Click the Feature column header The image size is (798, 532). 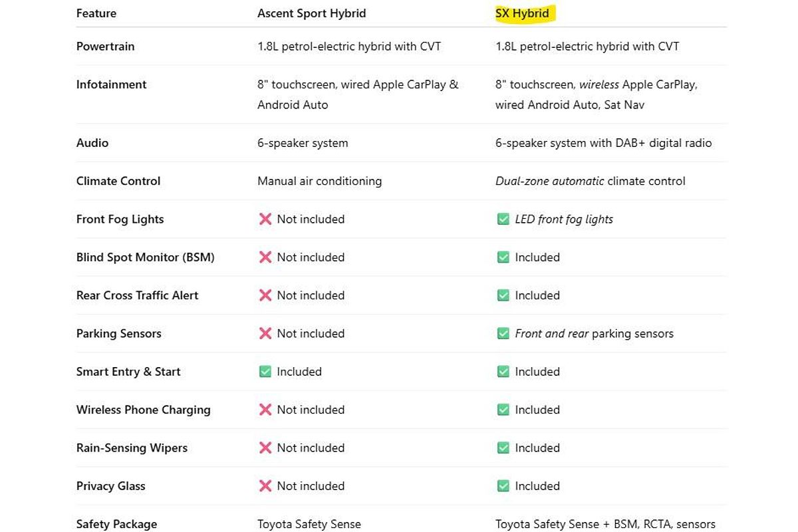click(x=96, y=13)
